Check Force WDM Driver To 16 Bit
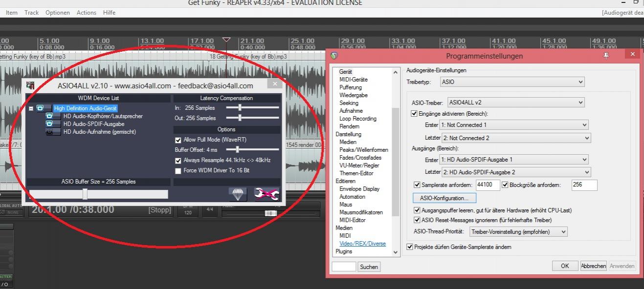The width and height of the screenshot is (644, 289). [178, 170]
